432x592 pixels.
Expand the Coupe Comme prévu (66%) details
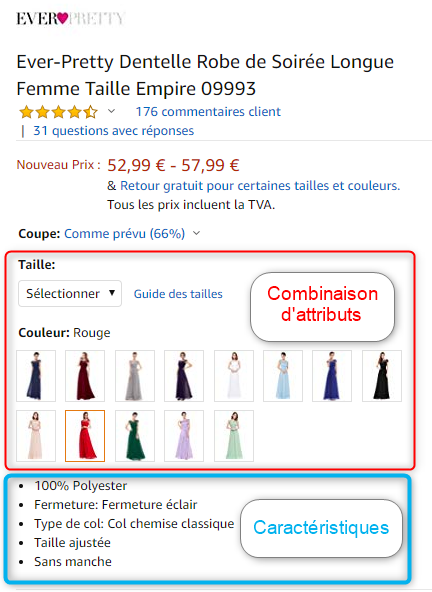(x=132, y=234)
